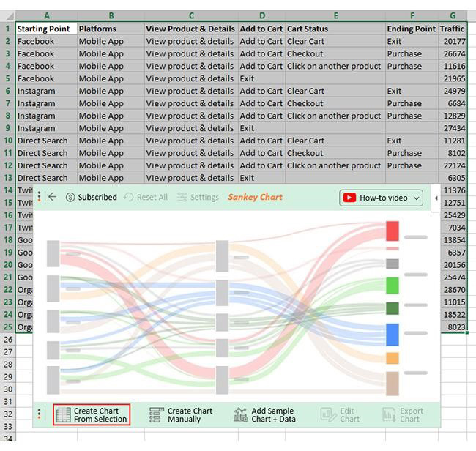Select column E header

[335, 16]
